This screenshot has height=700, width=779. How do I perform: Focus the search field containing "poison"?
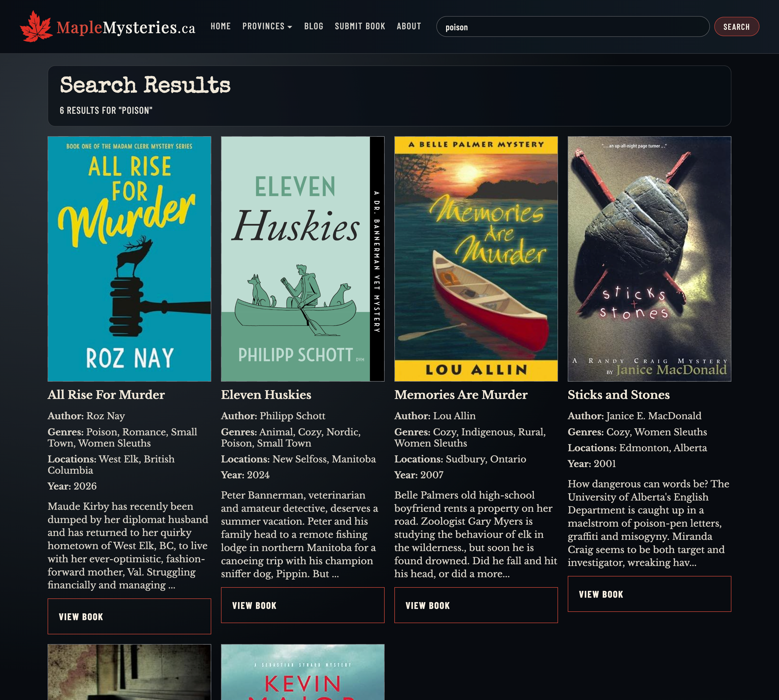[572, 27]
